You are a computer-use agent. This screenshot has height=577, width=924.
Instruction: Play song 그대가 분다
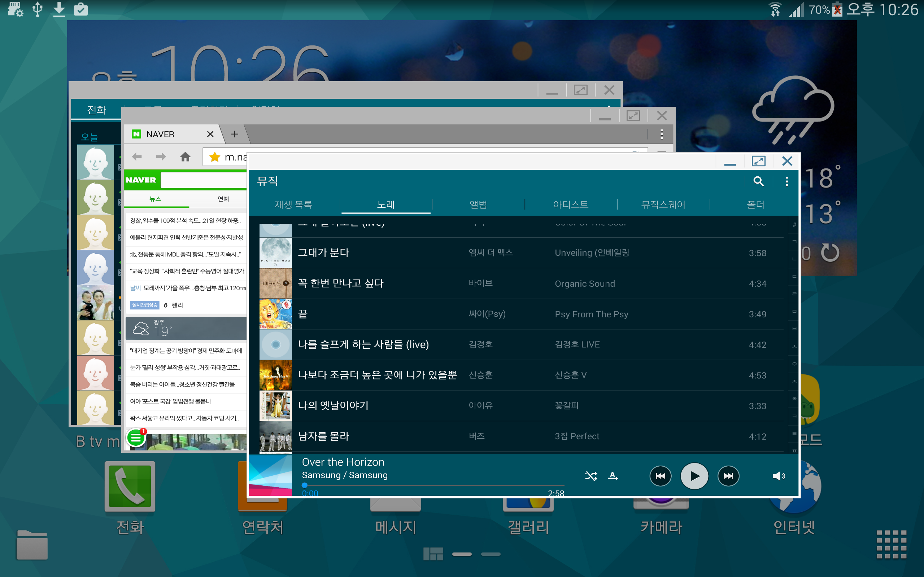tap(323, 253)
